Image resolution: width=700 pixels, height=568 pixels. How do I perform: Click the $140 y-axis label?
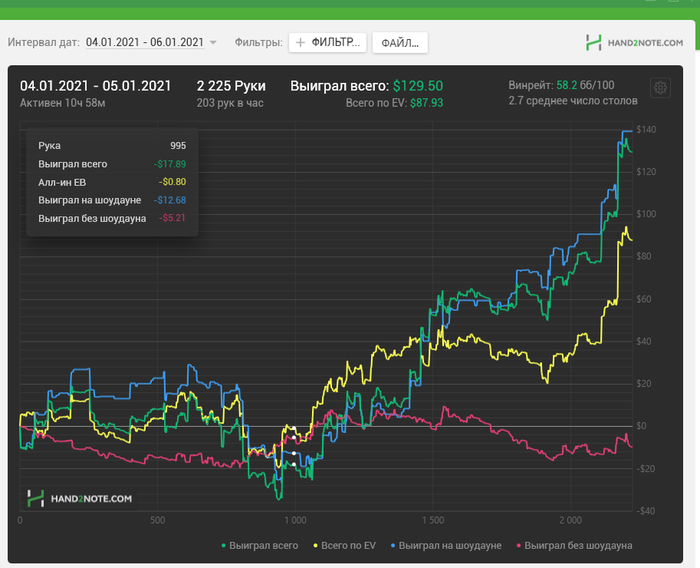tap(646, 129)
